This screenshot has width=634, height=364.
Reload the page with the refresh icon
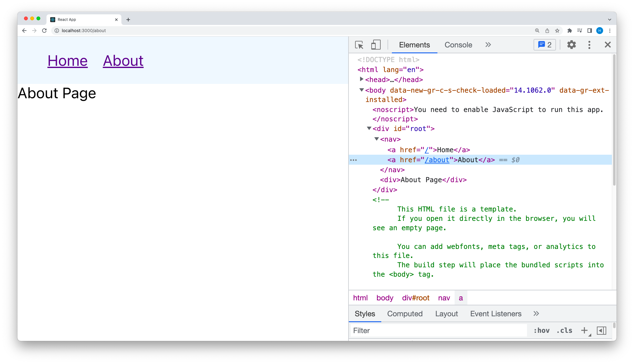coord(44,31)
